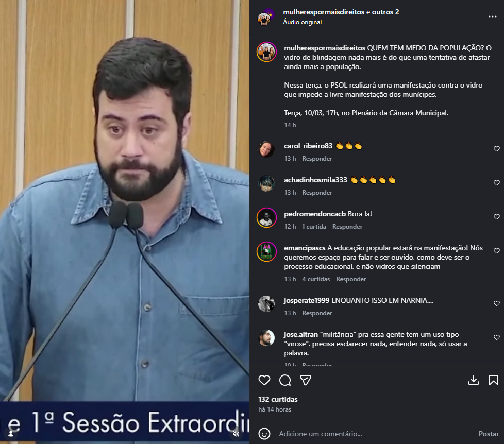Open more options three-dot menu
The image size is (504, 444).
[x=493, y=16]
